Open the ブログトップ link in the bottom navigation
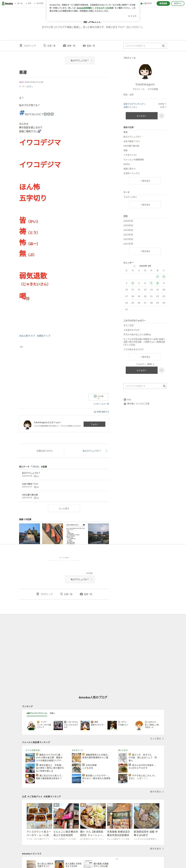Image resolution: width=186 pixels, height=868 pixels. [45, 594]
